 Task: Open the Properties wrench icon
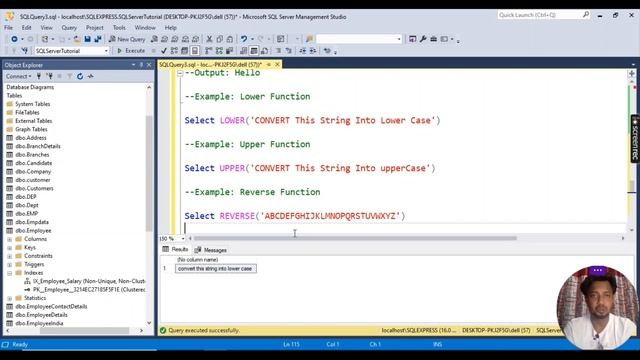click(423, 39)
